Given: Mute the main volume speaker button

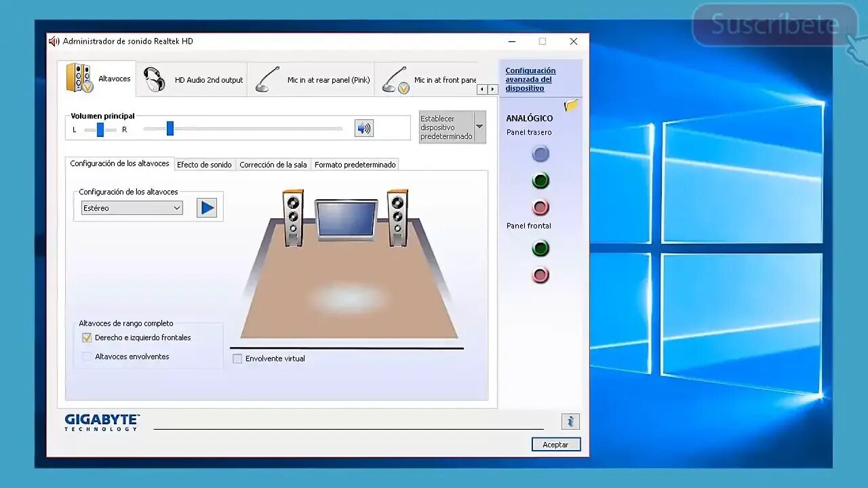Looking at the screenshot, I should click(364, 128).
